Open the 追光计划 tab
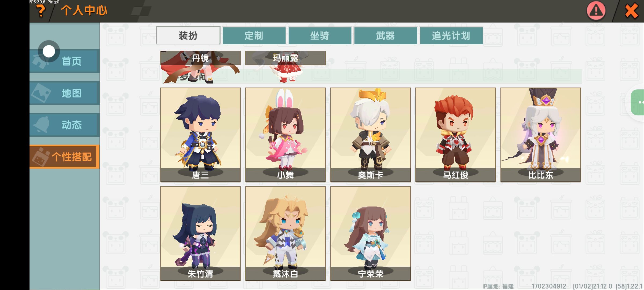The height and width of the screenshot is (290, 644). coord(451,35)
